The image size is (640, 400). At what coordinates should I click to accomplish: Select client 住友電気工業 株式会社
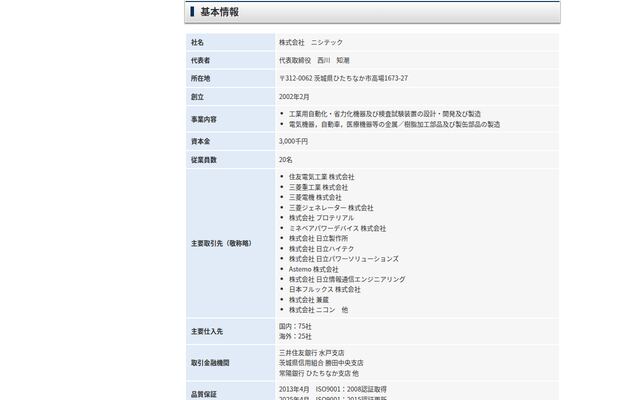(322, 177)
